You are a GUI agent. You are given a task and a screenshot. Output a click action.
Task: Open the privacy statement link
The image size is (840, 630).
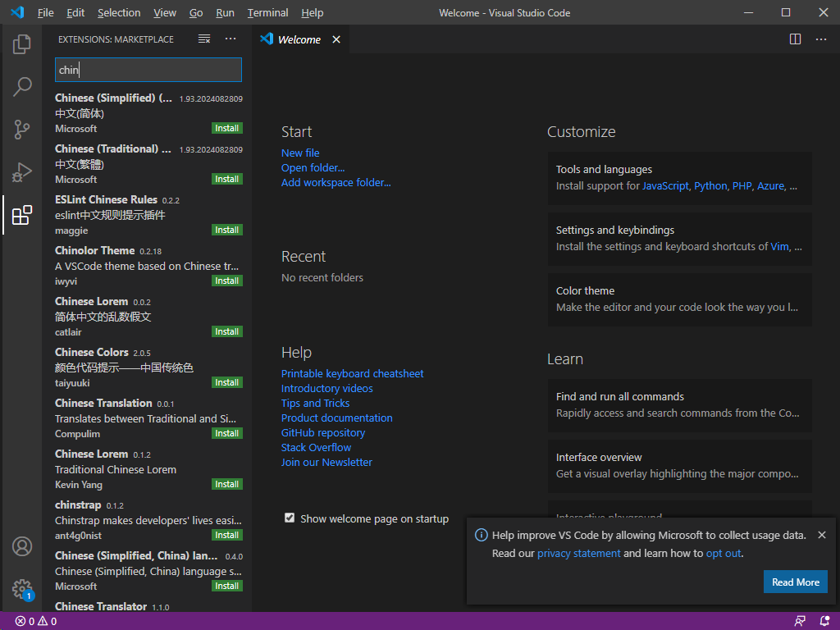click(578, 554)
